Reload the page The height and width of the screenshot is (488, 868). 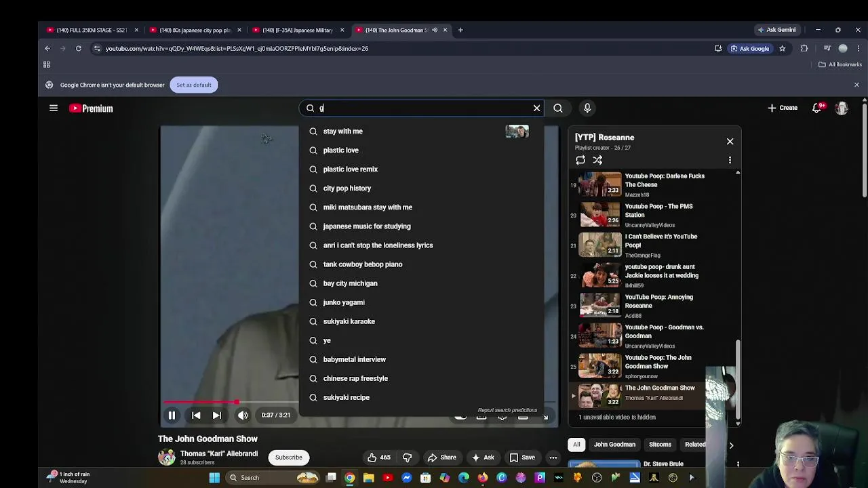pos(79,48)
